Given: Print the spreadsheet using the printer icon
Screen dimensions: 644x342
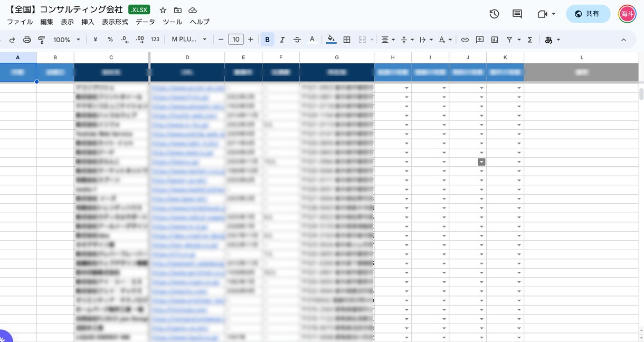Looking at the screenshot, I should point(27,40).
